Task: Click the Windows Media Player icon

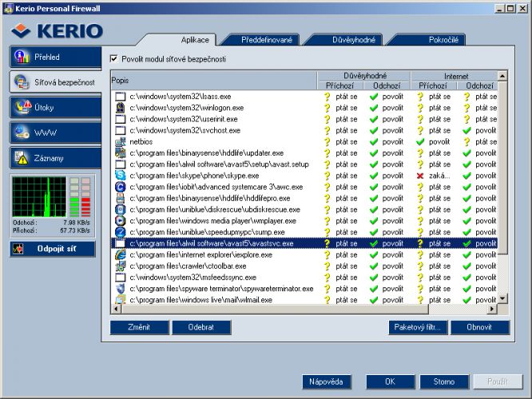Action: [x=120, y=221]
